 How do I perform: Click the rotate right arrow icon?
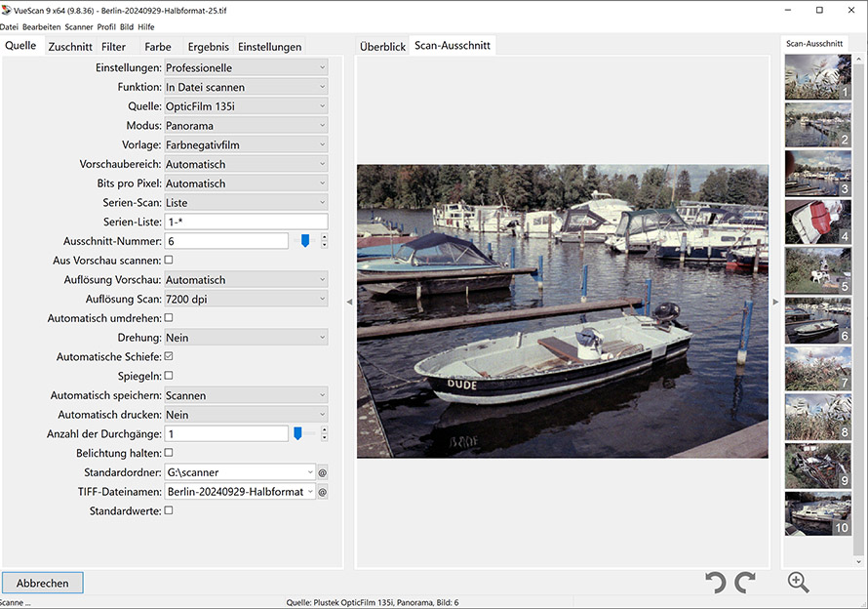745,583
